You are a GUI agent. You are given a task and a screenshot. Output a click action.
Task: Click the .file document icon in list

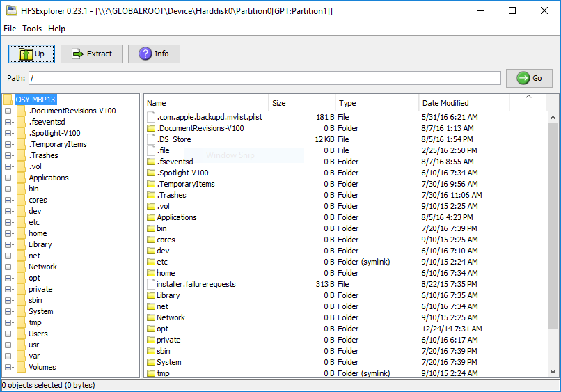pyautogui.click(x=151, y=150)
